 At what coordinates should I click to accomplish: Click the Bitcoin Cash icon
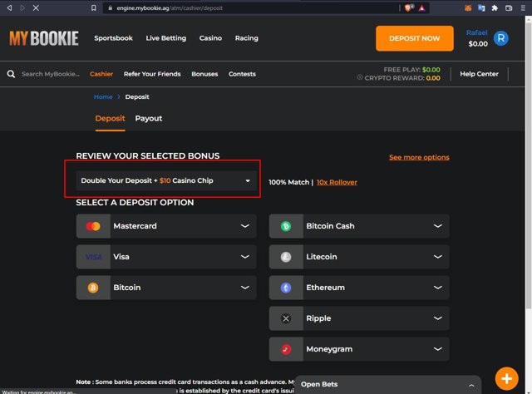click(x=286, y=226)
